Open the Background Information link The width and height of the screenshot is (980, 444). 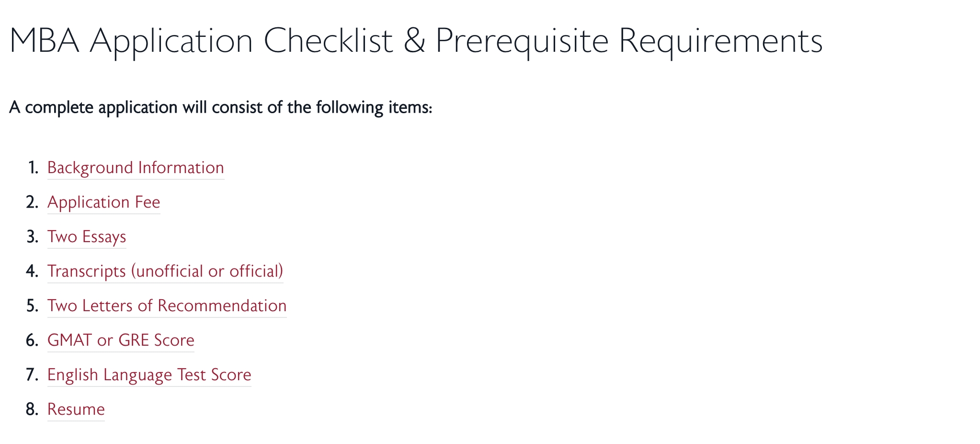click(136, 168)
